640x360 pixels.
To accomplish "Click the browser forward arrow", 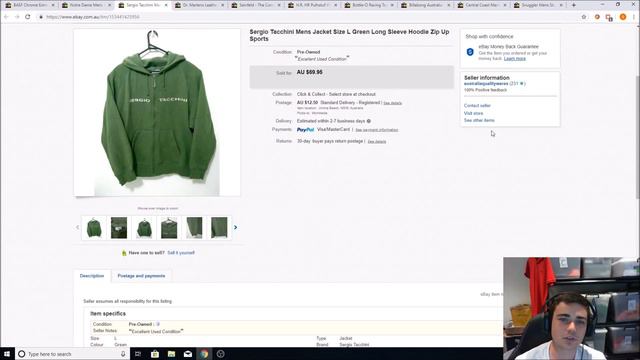I will click(17, 17).
